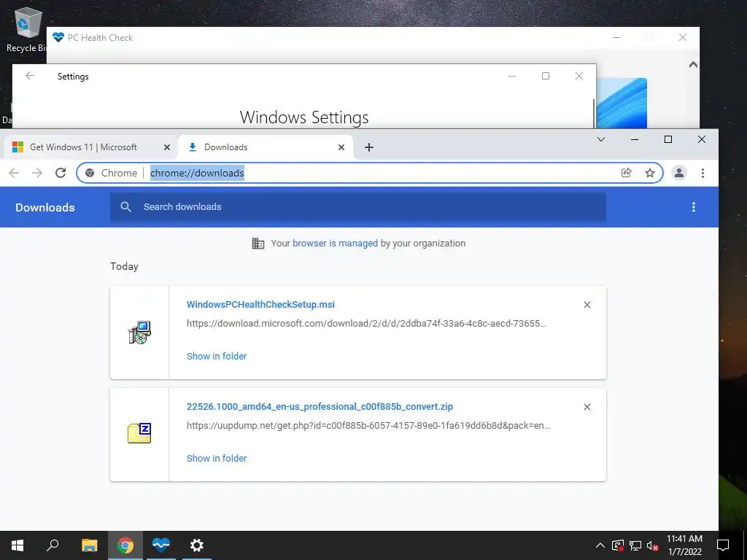Open Chrome tab search chevron
Screen dimensions: 747x560
click(x=601, y=139)
